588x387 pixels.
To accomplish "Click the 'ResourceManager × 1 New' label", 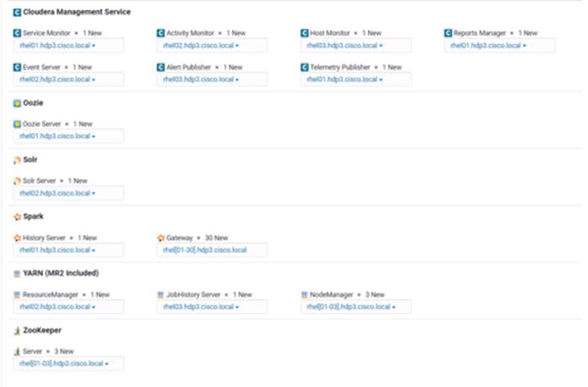I will pos(66,295).
